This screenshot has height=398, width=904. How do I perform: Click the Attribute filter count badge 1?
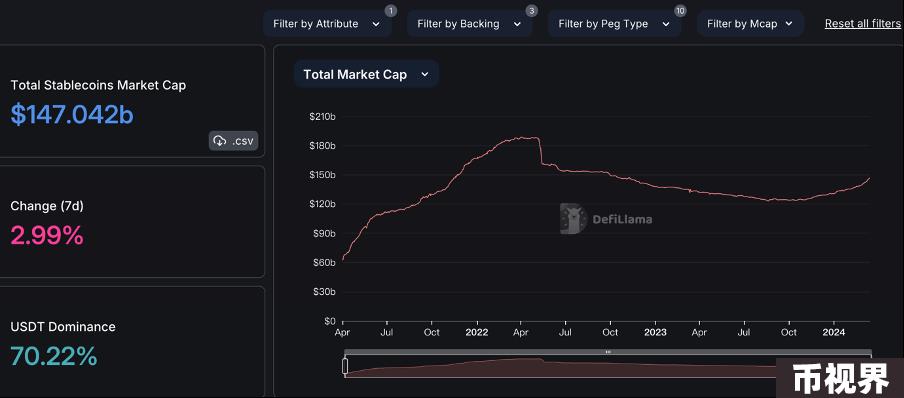[x=391, y=11]
